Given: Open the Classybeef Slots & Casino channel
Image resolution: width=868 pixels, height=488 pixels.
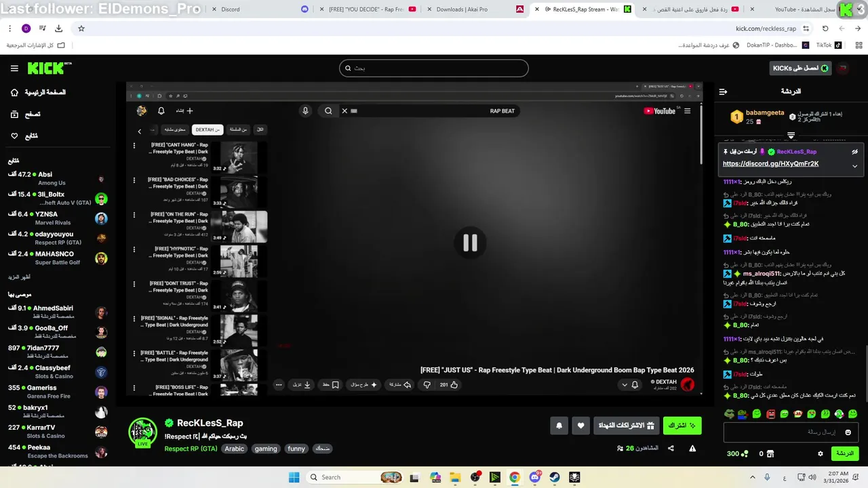Looking at the screenshot, I should click(x=58, y=371).
